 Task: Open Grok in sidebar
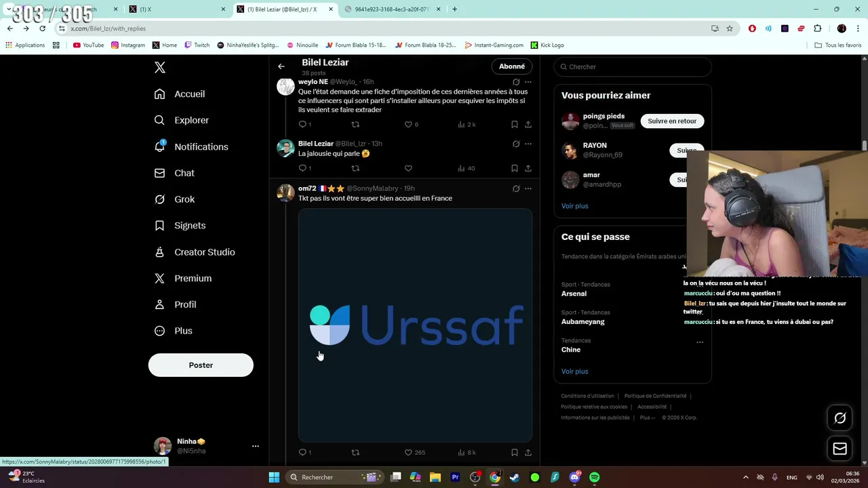[174, 199]
